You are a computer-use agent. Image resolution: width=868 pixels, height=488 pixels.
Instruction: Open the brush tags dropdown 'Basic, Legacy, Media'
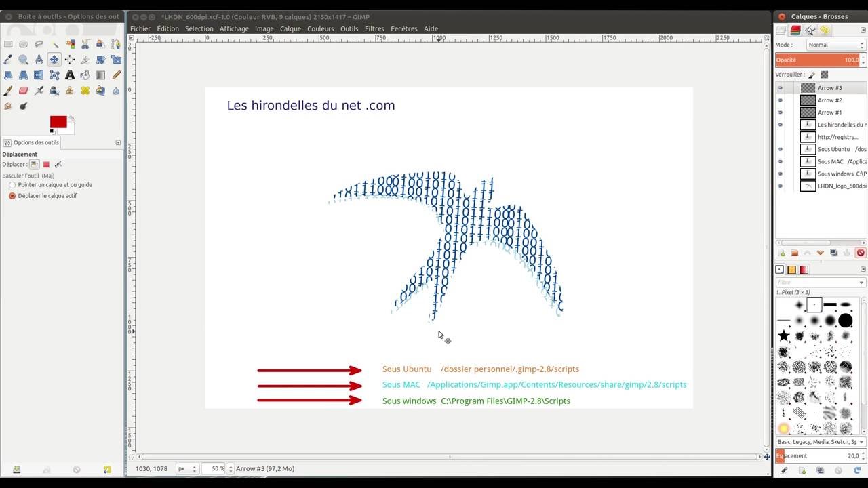pos(821,442)
